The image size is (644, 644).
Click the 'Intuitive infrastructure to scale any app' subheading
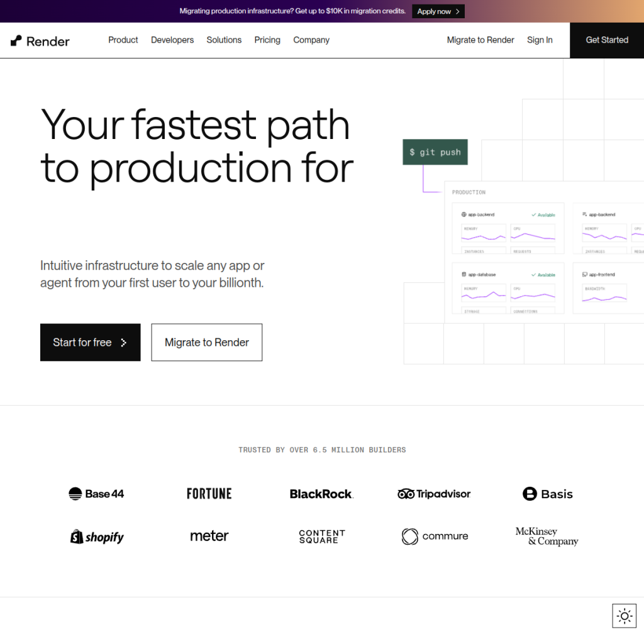pyautogui.click(x=152, y=274)
